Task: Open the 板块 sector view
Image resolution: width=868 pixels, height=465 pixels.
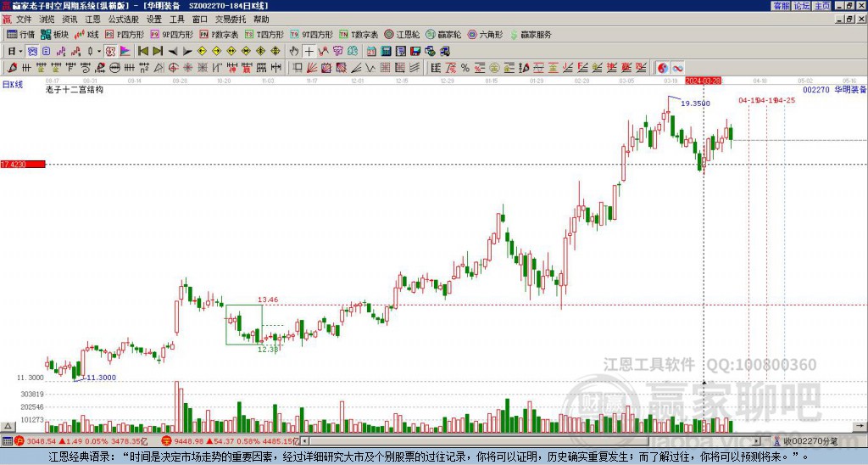Action: point(55,34)
